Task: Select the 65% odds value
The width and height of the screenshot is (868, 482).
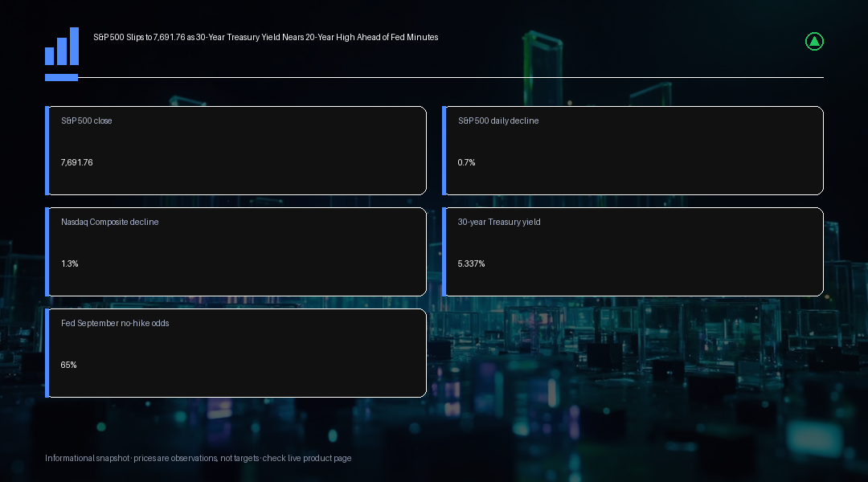Action: (68, 365)
